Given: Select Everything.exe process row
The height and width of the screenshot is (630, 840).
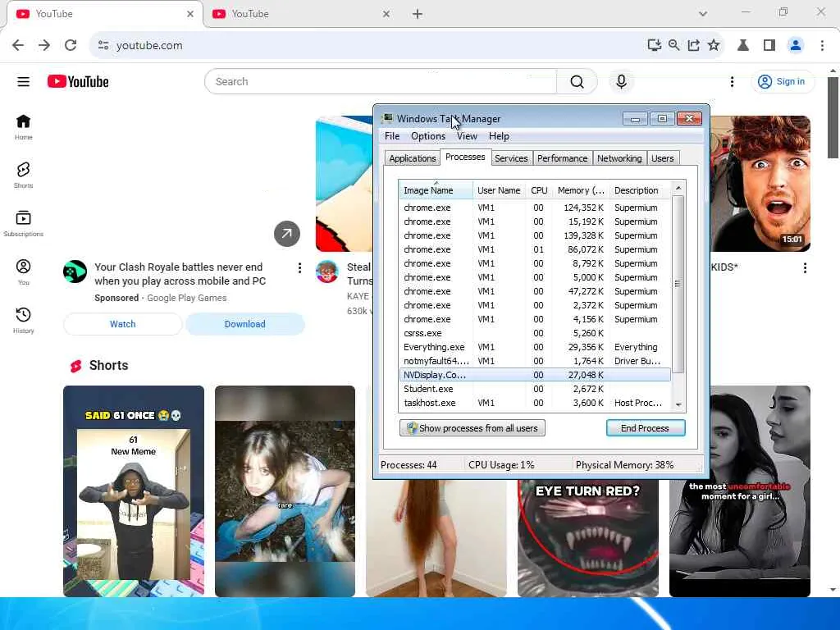Looking at the screenshot, I should click(535, 347).
